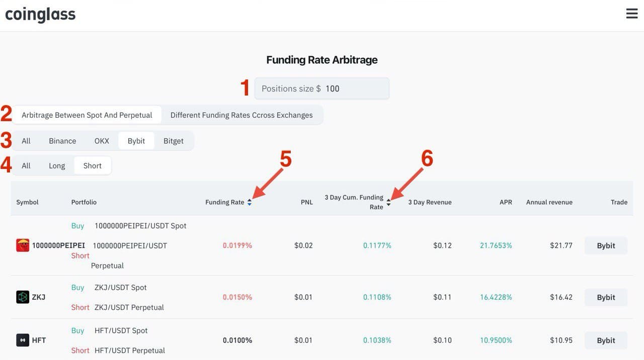
Task: Switch to Different Funding Rates Ccross Exchanges tab
Action: tap(242, 115)
